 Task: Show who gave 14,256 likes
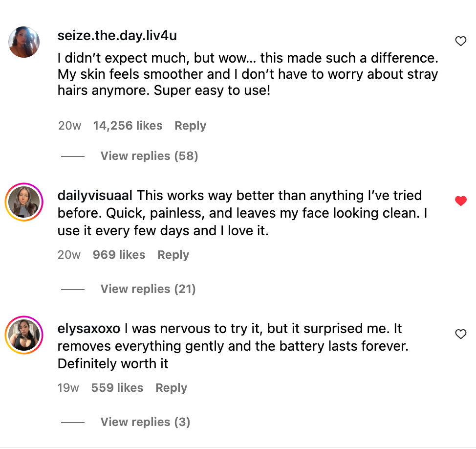pos(128,126)
